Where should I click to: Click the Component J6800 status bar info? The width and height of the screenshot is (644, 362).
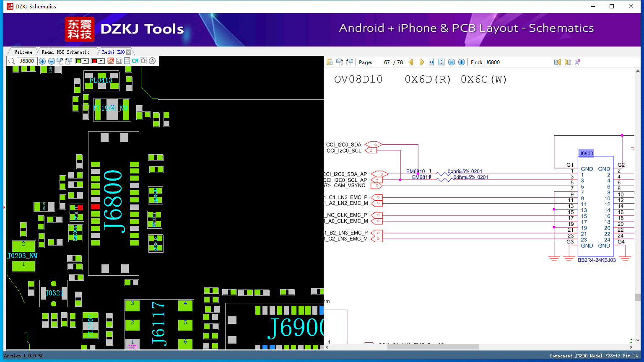(594, 356)
